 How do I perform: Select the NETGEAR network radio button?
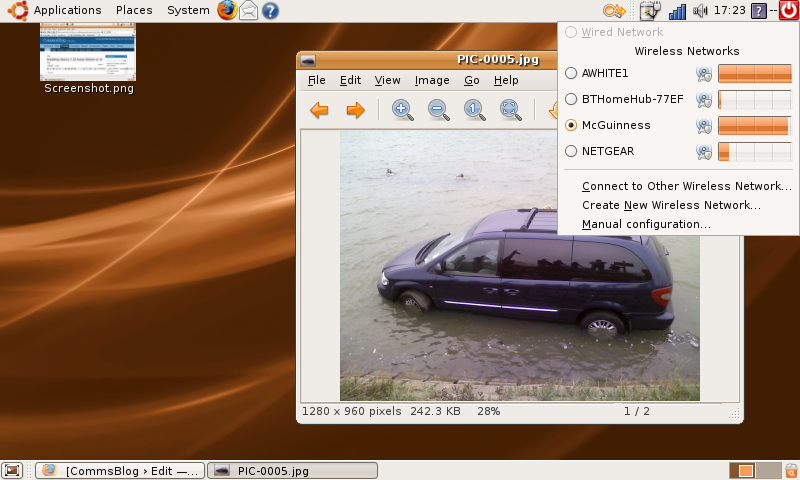(571, 151)
